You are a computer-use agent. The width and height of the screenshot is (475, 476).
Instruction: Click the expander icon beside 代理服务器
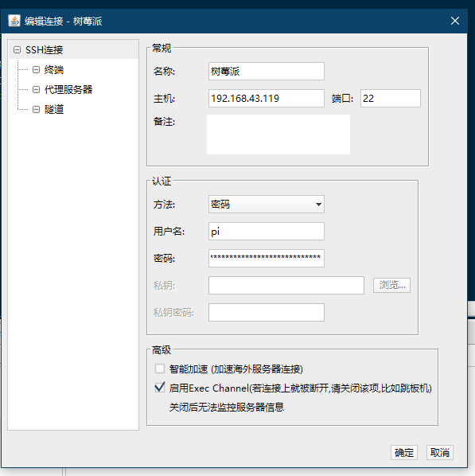pyautogui.click(x=36, y=90)
